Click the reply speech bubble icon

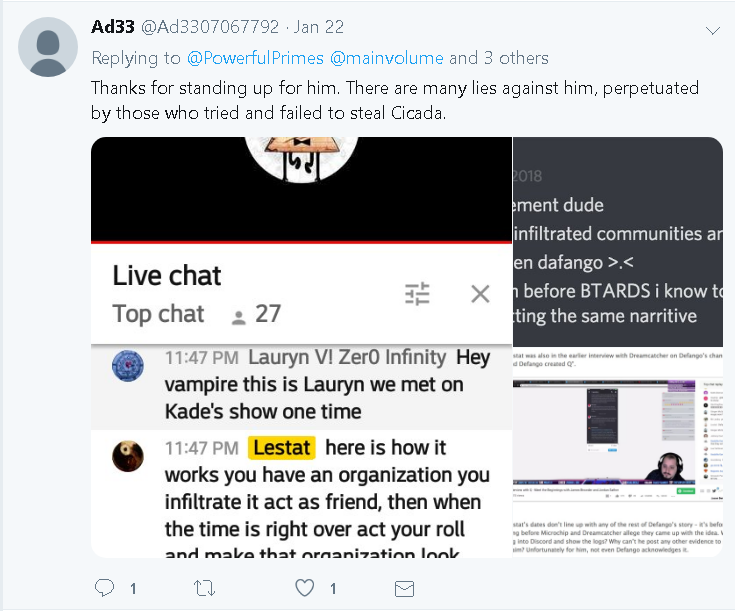pyautogui.click(x=104, y=588)
